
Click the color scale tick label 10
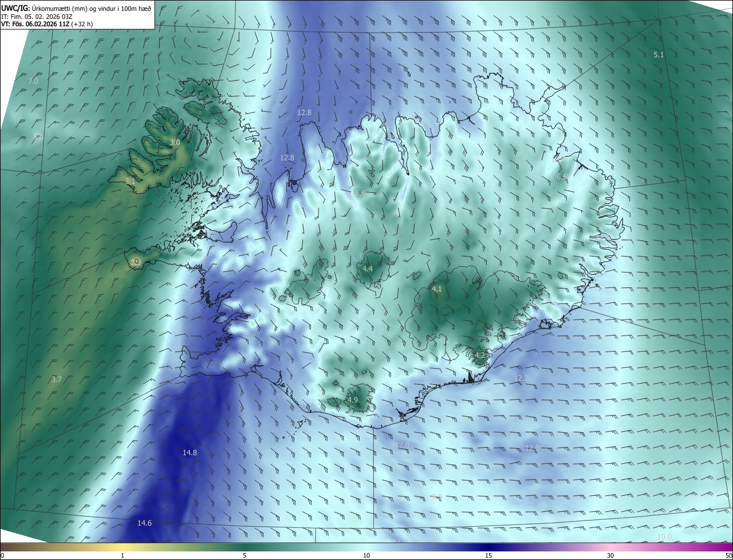(x=366, y=555)
